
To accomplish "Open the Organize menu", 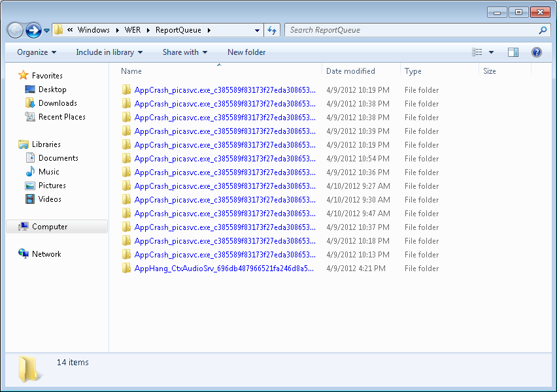I will point(36,52).
